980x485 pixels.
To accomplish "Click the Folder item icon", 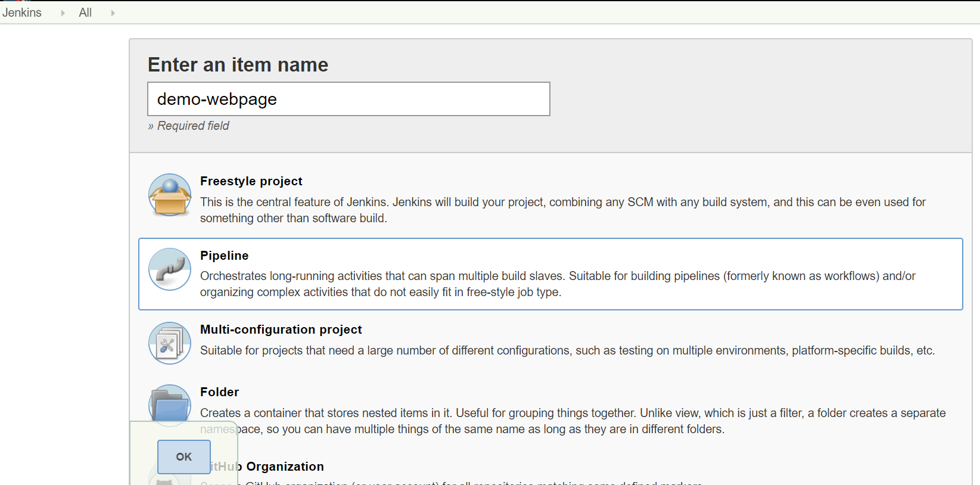I will click(170, 405).
